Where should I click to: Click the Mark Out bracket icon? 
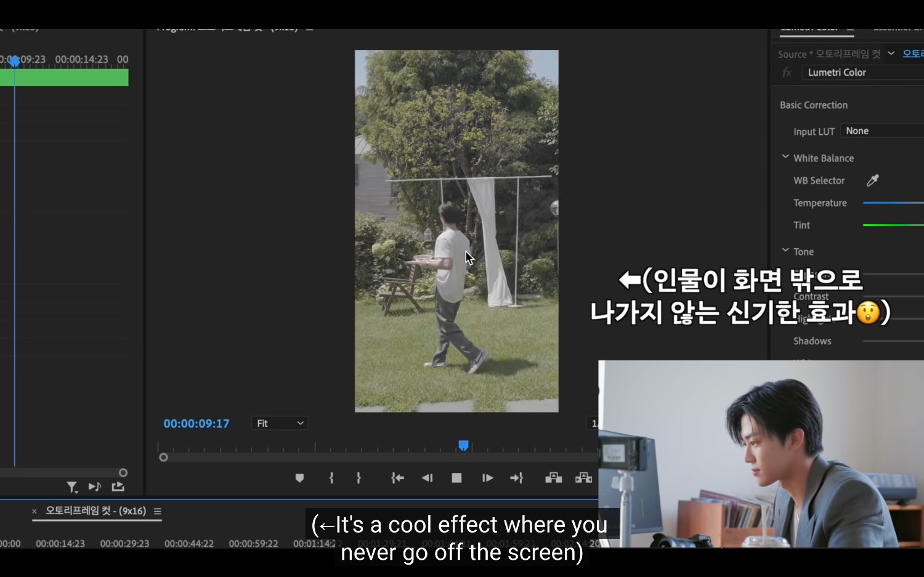point(359,478)
